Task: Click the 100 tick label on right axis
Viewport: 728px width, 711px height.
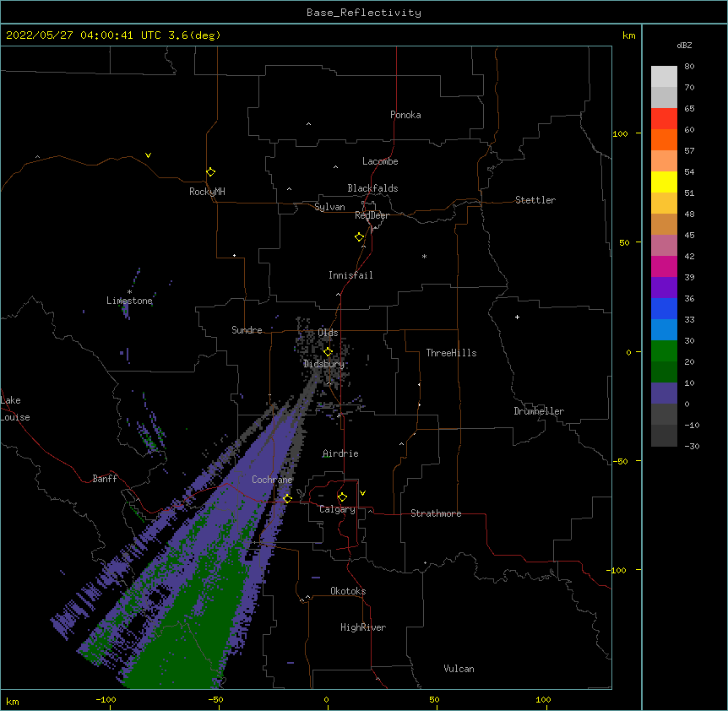Action: click(620, 133)
